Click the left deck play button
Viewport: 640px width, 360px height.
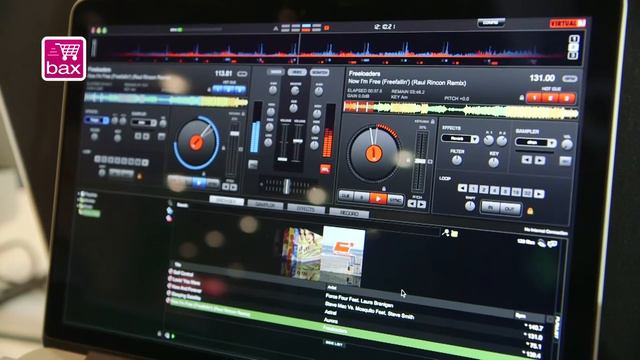(x=199, y=182)
